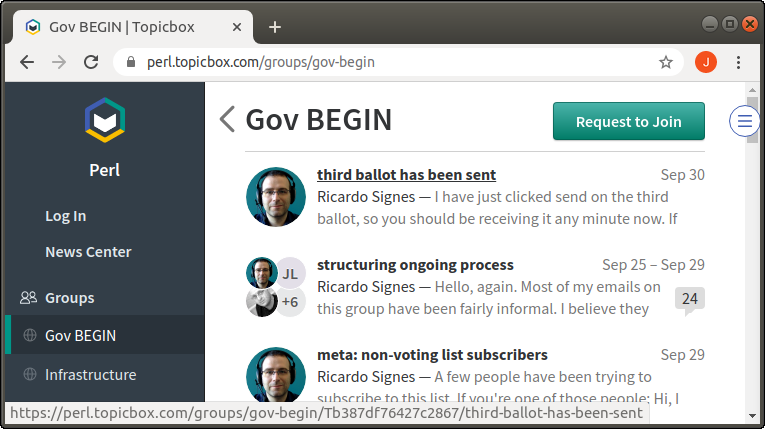Screen dimensions: 765x429
Task: Open a new browser tab
Action: coord(275,26)
